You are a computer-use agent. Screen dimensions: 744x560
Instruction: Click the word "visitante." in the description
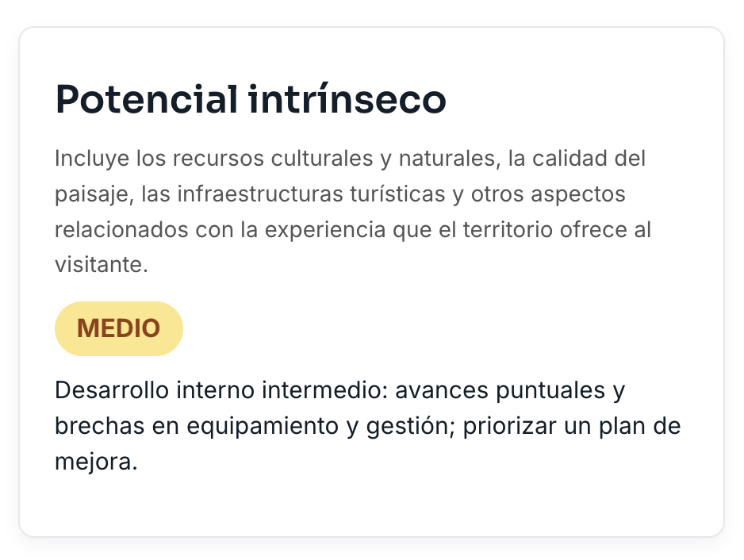click(102, 266)
